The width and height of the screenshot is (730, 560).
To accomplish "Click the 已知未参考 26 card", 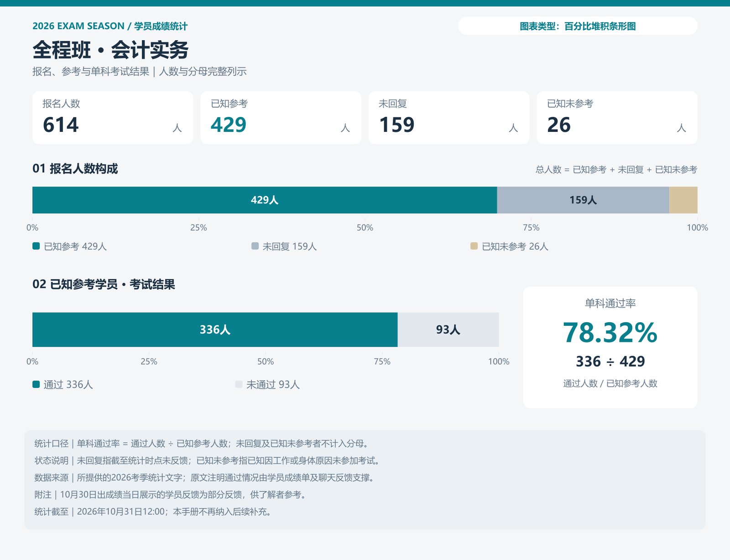I will pyautogui.click(x=617, y=118).
